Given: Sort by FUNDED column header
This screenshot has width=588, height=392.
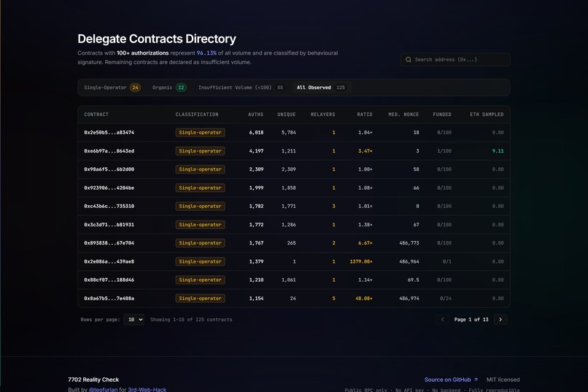Looking at the screenshot, I should (442, 115).
